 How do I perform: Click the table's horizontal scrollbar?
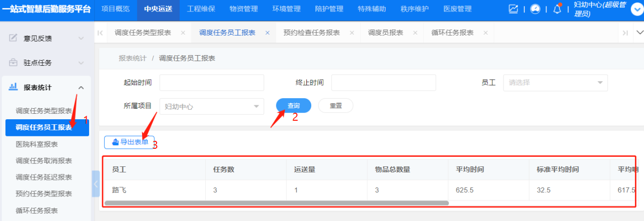(277, 203)
